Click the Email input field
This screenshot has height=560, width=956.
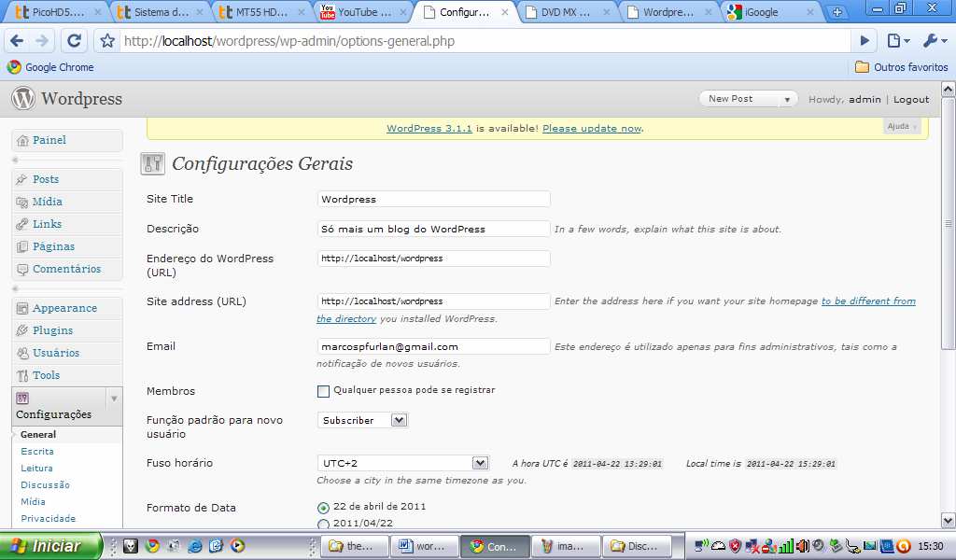coord(433,346)
